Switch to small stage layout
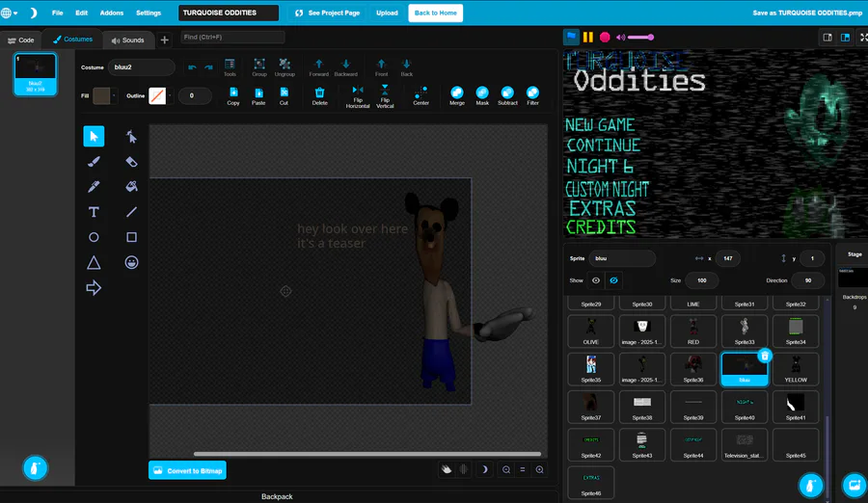This screenshot has height=503, width=868. click(x=827, y=37)
